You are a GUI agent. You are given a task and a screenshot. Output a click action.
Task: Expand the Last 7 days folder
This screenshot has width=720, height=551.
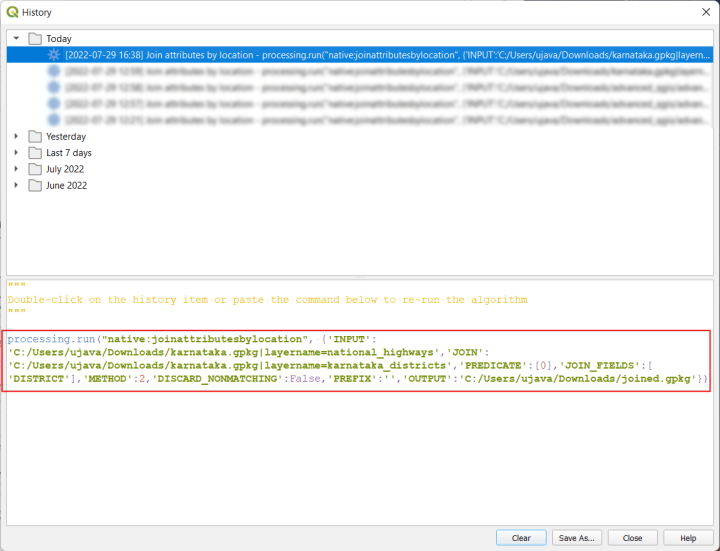tap(17, 152)
